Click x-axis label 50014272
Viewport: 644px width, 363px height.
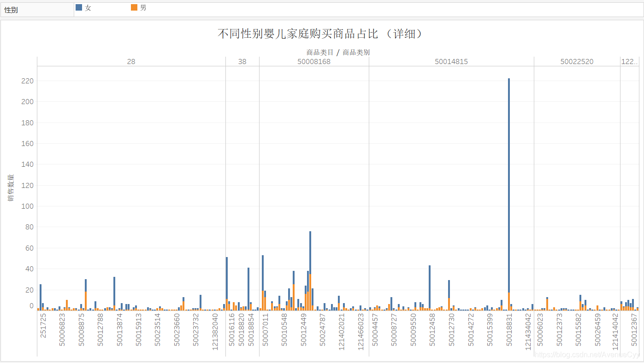pyautogui.click(x=471, y=330)
